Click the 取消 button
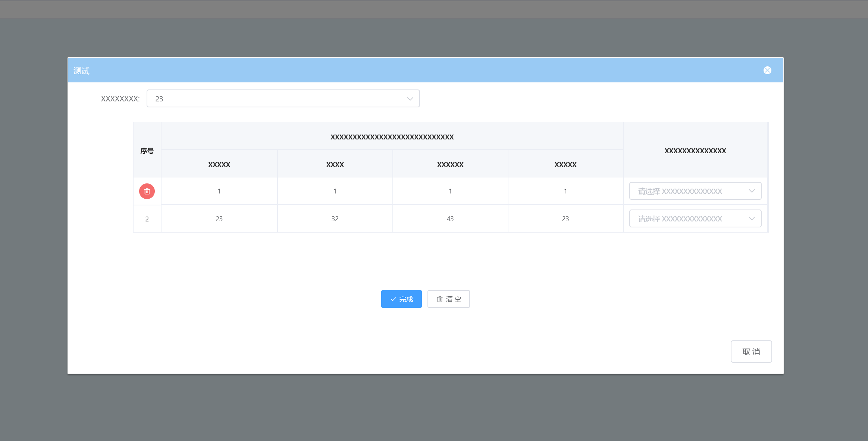The width and height of the screenshot is (868, 441). coord(751,352)
